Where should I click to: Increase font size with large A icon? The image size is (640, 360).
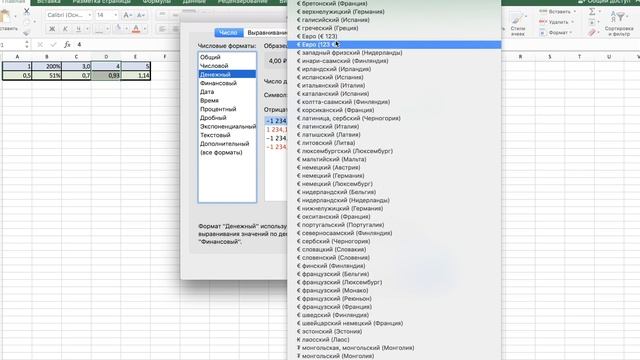[x=127, y=15]
